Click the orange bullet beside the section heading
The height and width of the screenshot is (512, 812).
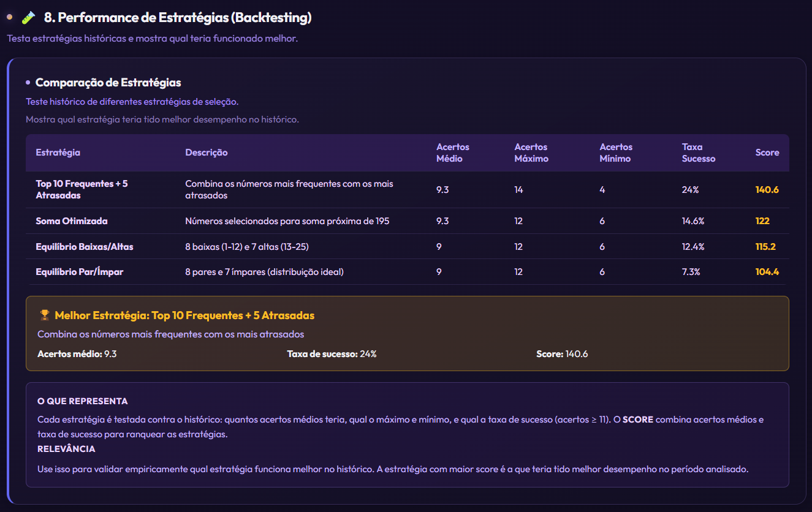pos(9,18)
